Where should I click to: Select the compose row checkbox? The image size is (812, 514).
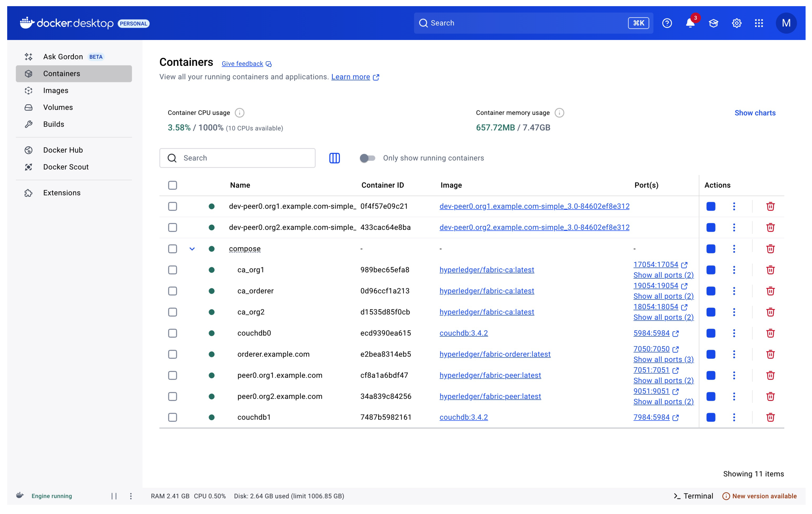[172, 249]
